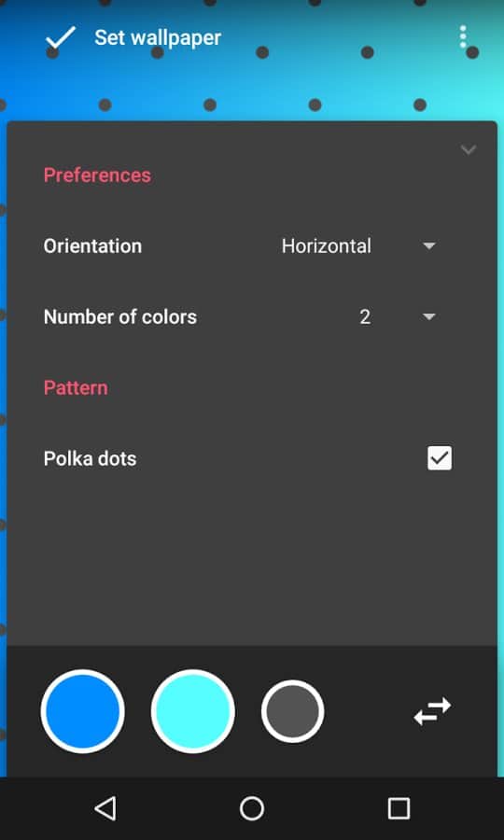The height and width of the screenshot is (840, 504).
Task: Tap the checkmark icon beside Set wallpaper
Action: (x=61, y=38)
